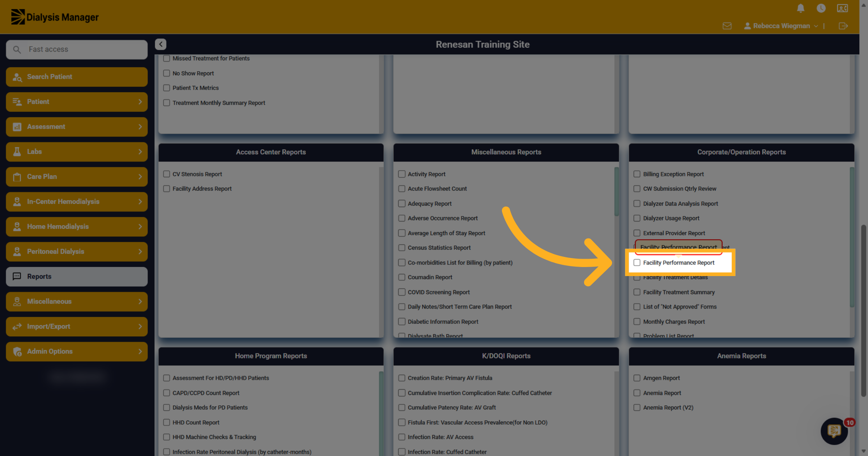
Task: Tick the HHD Count Report checkbox
Action: [166, 422]
